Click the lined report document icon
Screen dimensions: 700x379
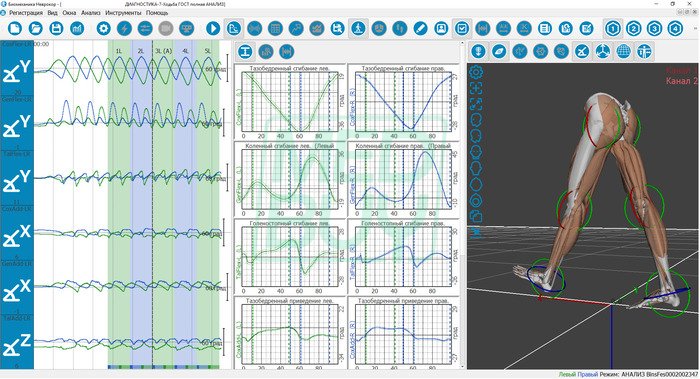(545, 29)
